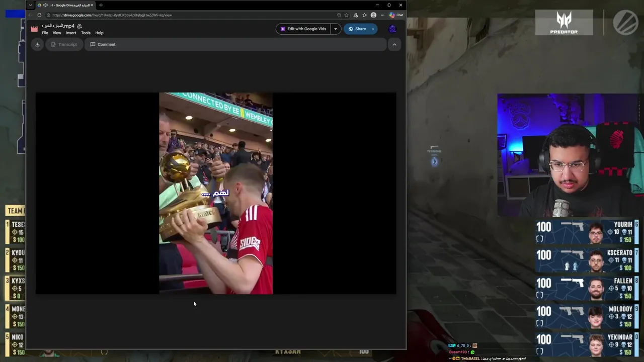Click Edit with Google Vids
644x362 pixels.
point(303,29)
